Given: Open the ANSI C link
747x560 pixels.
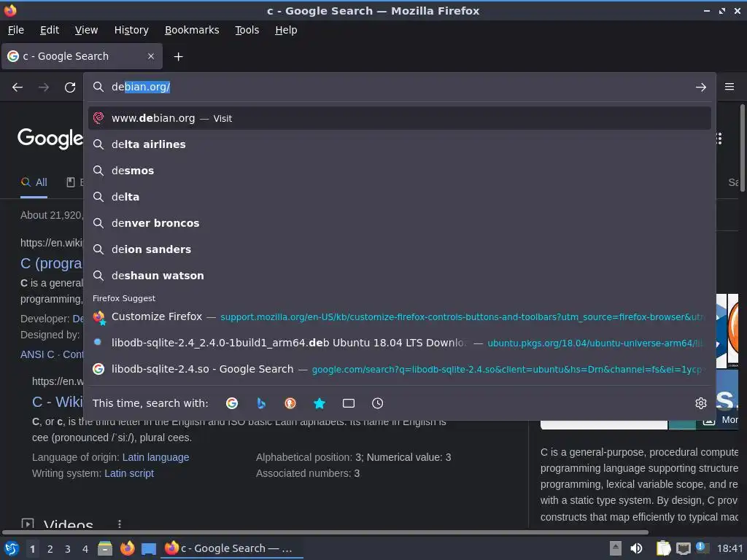Looking at the screenshot, I should (x=37, y=354).
